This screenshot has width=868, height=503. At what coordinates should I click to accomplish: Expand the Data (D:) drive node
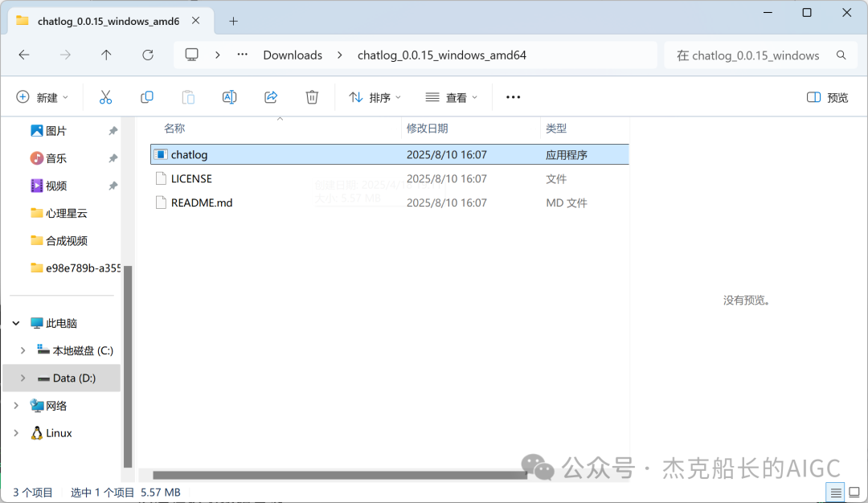(23, 378)
